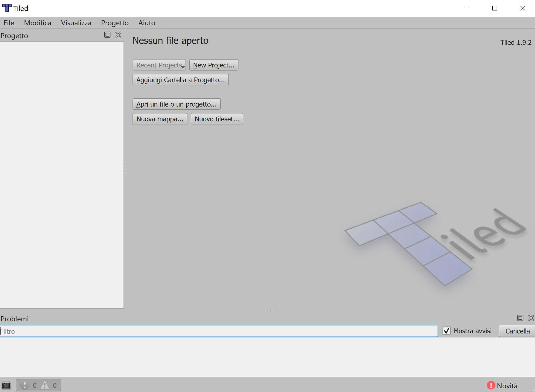Open the Aiuto menu
This screenshot has width=535, height=392.
(147, 23)
